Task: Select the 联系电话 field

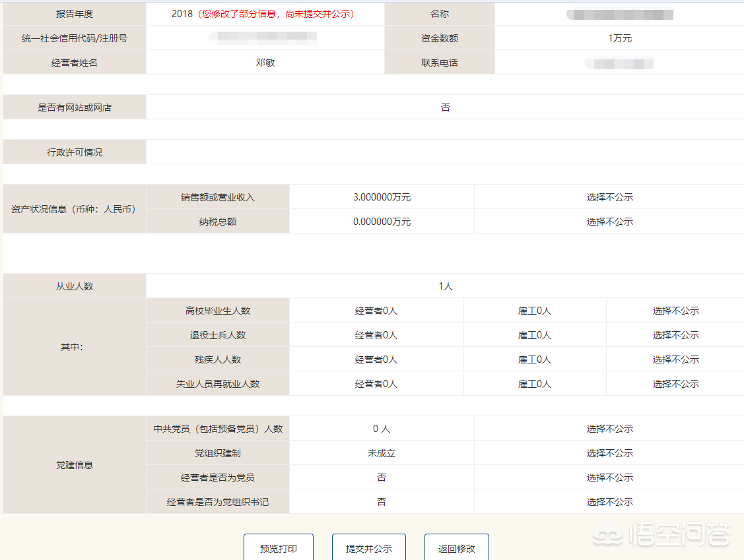Action: coord(619,63)
